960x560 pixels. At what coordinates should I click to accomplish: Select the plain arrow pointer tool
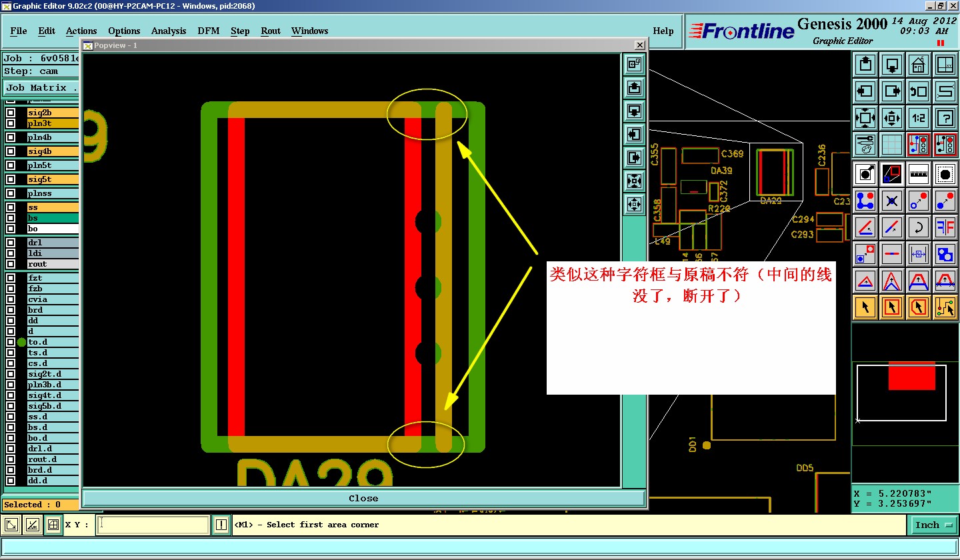point(865,307)
